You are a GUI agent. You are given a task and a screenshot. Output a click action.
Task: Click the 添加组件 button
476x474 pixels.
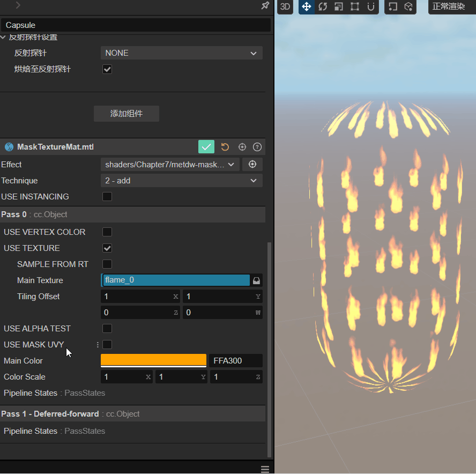(x=126, y=113)
